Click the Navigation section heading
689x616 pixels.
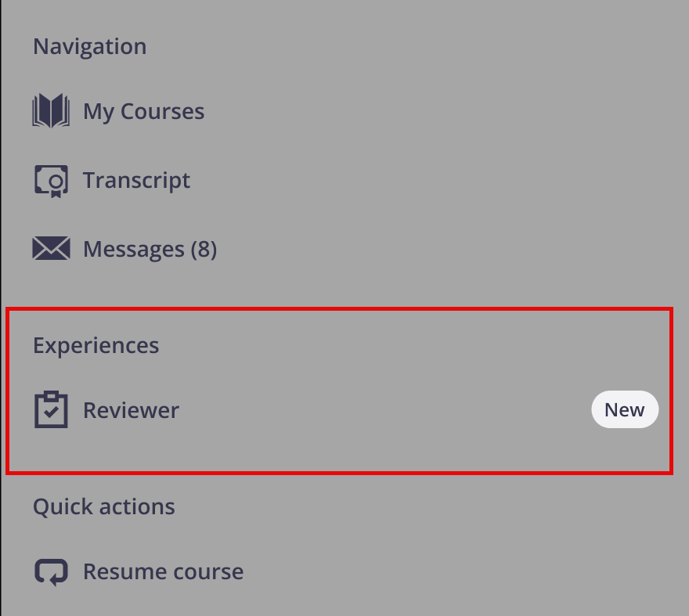[x=89, y=47]
